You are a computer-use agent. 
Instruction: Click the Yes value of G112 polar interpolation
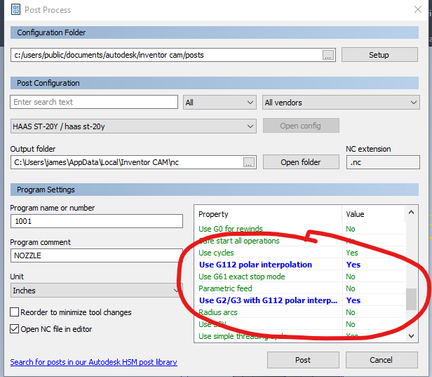(353, 265)
